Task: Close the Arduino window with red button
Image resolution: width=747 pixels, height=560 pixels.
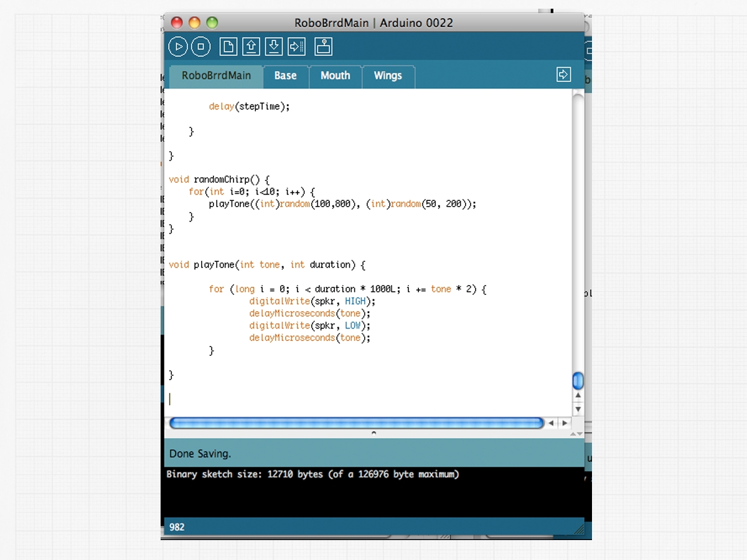Action: coord(177,23)
